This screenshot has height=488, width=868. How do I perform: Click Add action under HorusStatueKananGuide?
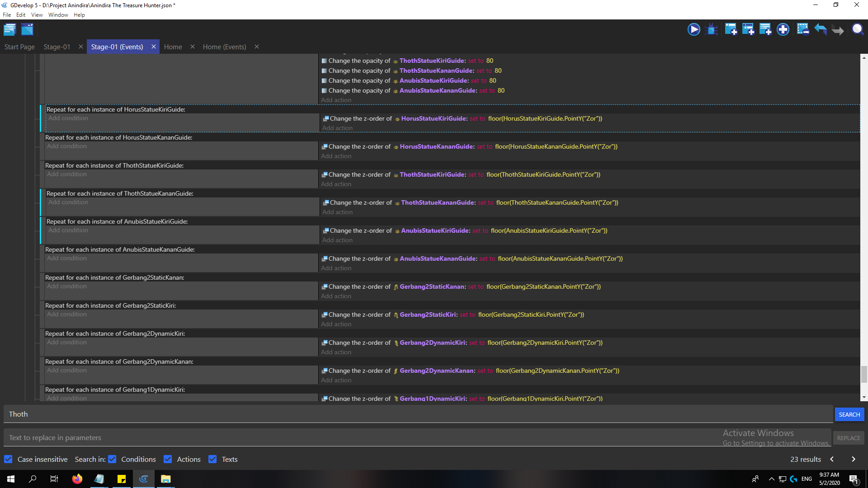coord(336,156)
